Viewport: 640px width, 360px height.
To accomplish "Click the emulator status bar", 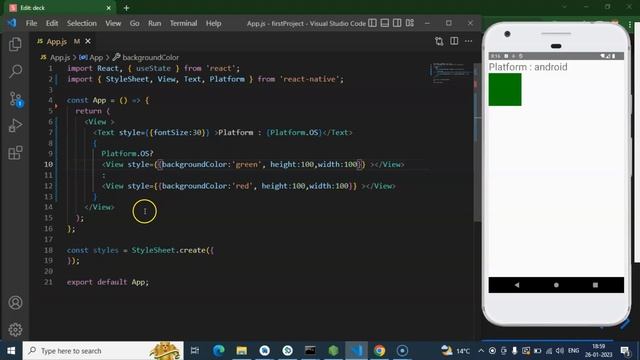I will click(x=556, y=56).
